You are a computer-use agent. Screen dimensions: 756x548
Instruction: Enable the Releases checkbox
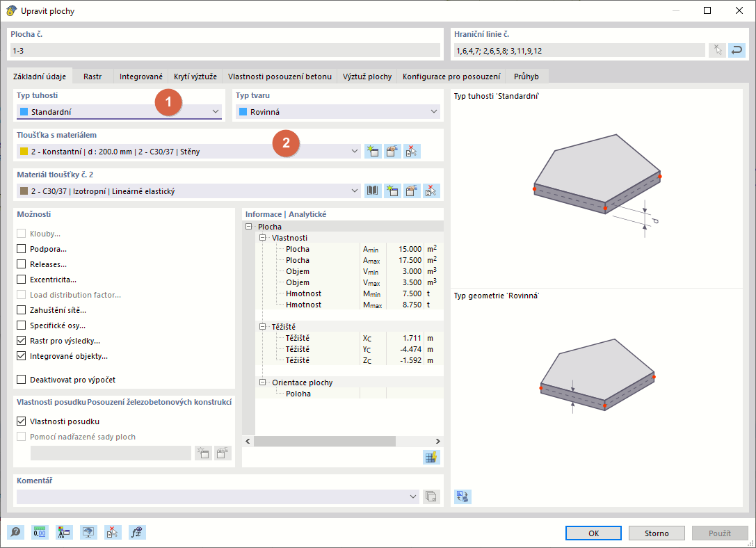coord(22,264)
